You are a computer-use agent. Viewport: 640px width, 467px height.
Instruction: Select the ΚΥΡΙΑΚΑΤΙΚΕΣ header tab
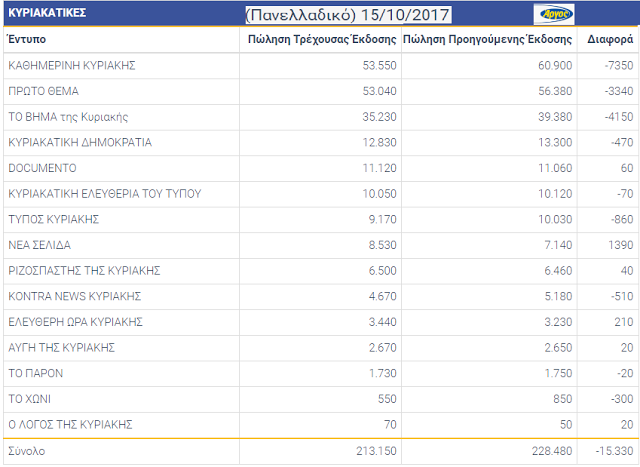(47, 14)
